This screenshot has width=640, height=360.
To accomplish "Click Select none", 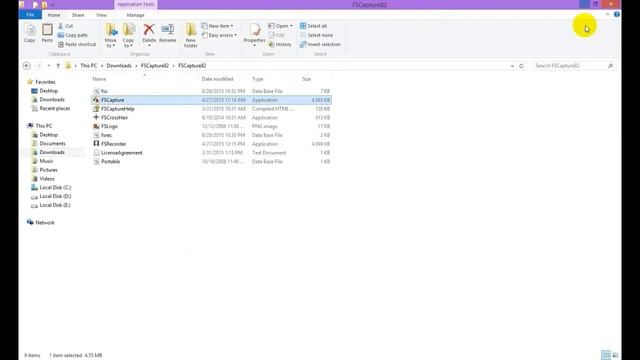I will [x=316, y=35].
